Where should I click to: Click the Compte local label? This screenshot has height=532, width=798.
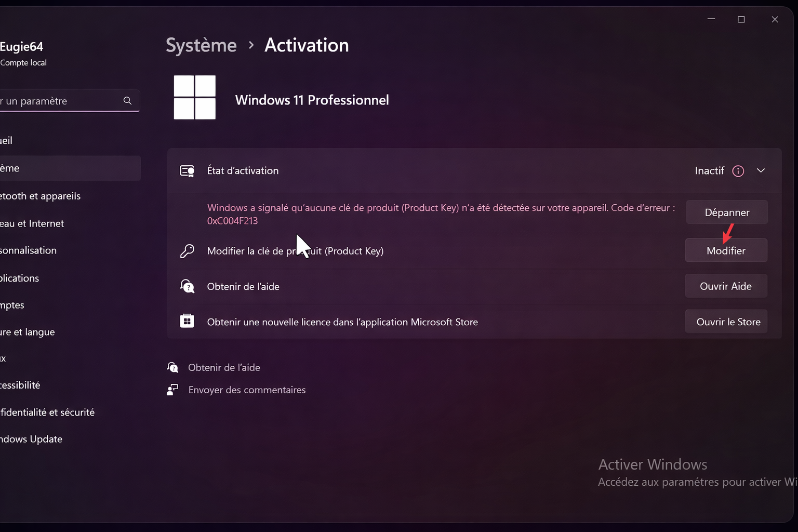pyautogui.click(x=23, y=63)
